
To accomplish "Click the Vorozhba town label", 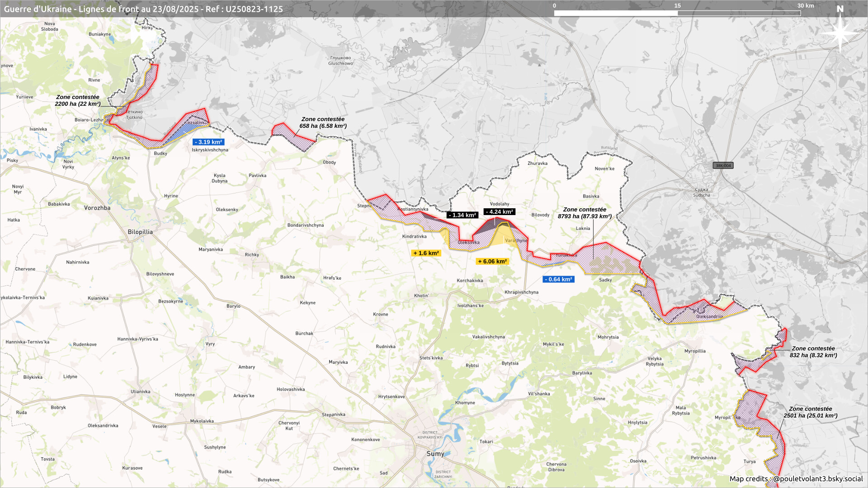I will point(97,208).
